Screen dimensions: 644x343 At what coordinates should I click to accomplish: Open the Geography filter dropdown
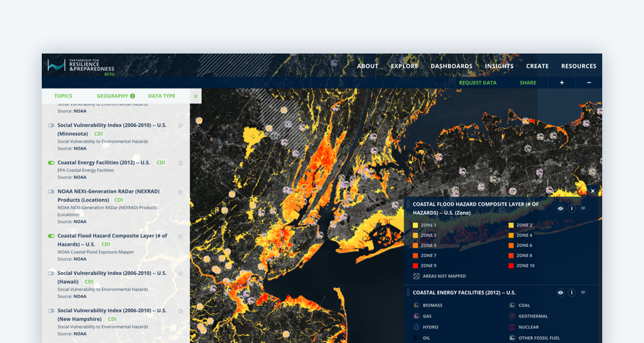[x=115, y=96]
